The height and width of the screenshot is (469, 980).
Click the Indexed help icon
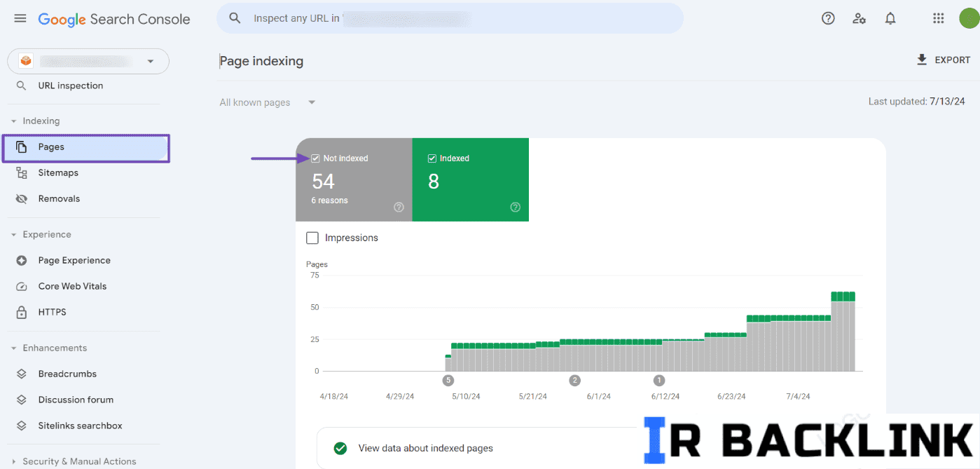(x=516, y=207)
